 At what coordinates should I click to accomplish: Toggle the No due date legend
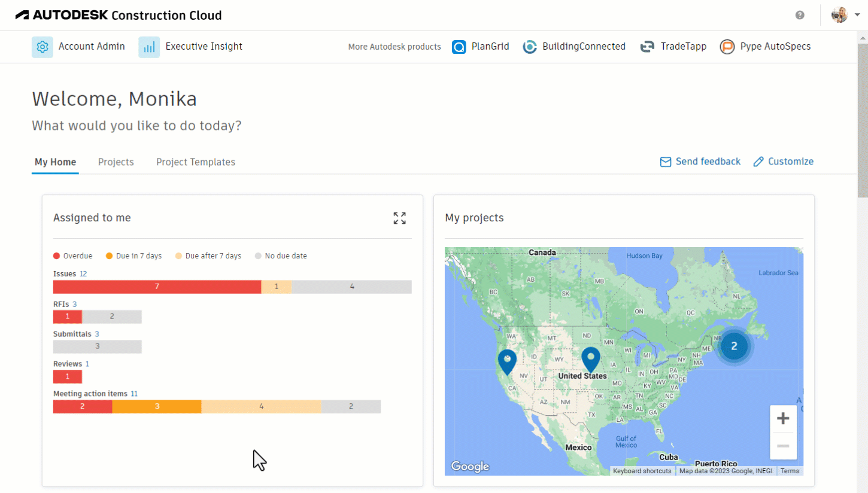(281, 256)
